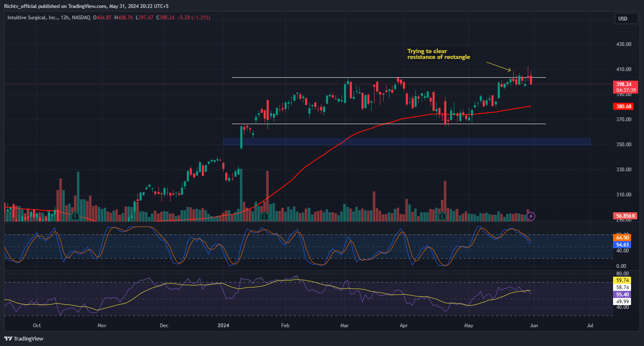Click the 430.00 price scale label
Screen dimensions: 644x346
pos(624,44)
